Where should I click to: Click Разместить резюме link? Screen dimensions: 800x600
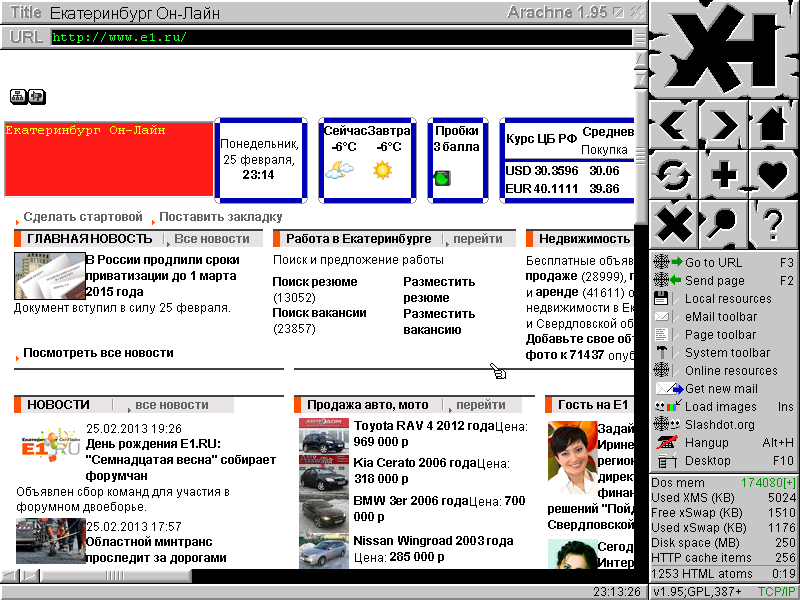pos(439,289)
